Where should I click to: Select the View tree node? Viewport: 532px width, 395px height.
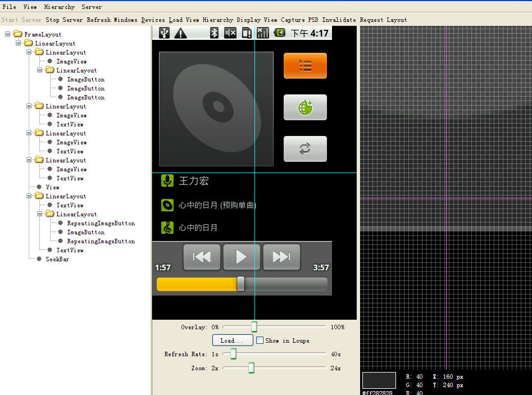pyautogui.click(x=52, y=187)
